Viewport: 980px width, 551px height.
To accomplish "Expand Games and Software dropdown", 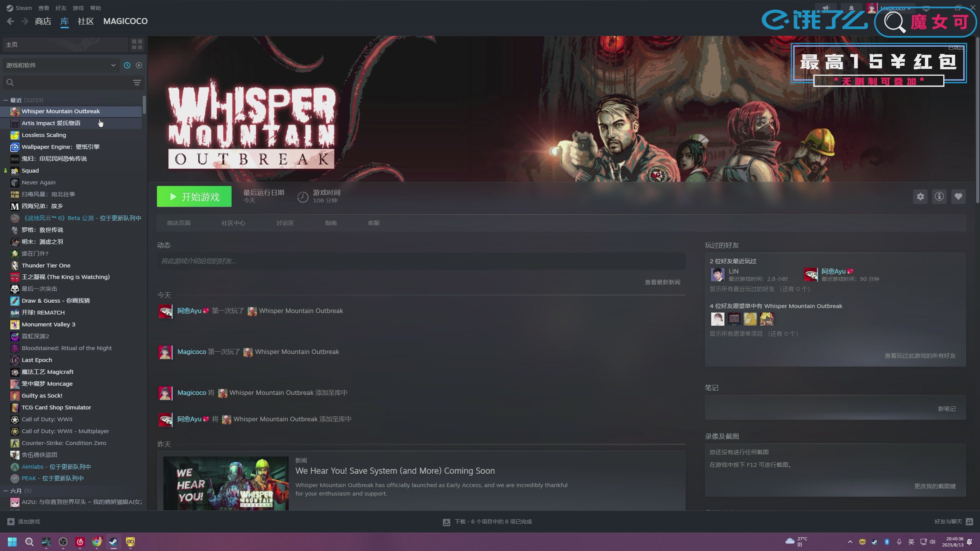I will pyautogui.click(x=61, y=65).
